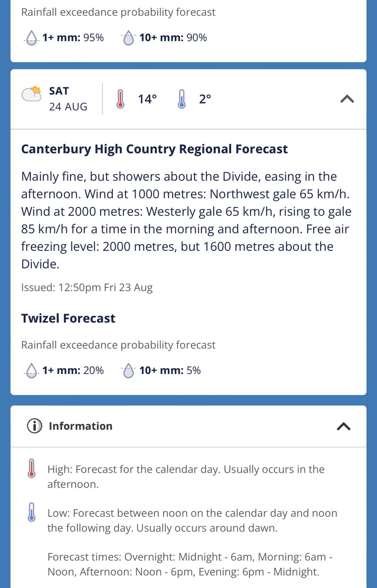The image size is (377, 588).
Task: Collapse the Information section chevron
Action: (x=344, y=426)
